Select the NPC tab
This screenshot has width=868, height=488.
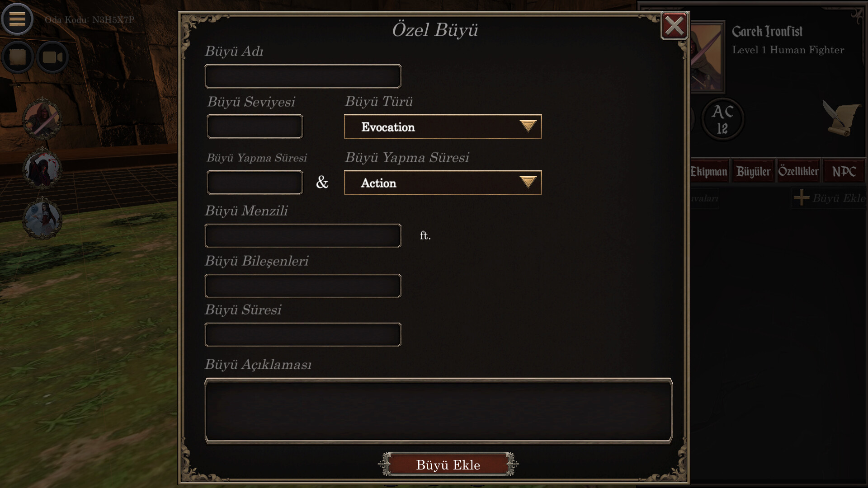(x=844, y=171)
